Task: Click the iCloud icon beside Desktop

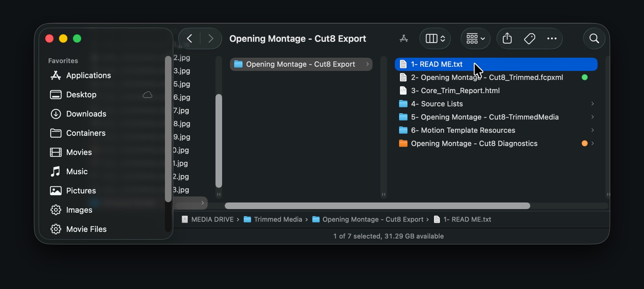Action: pos(147,95)
